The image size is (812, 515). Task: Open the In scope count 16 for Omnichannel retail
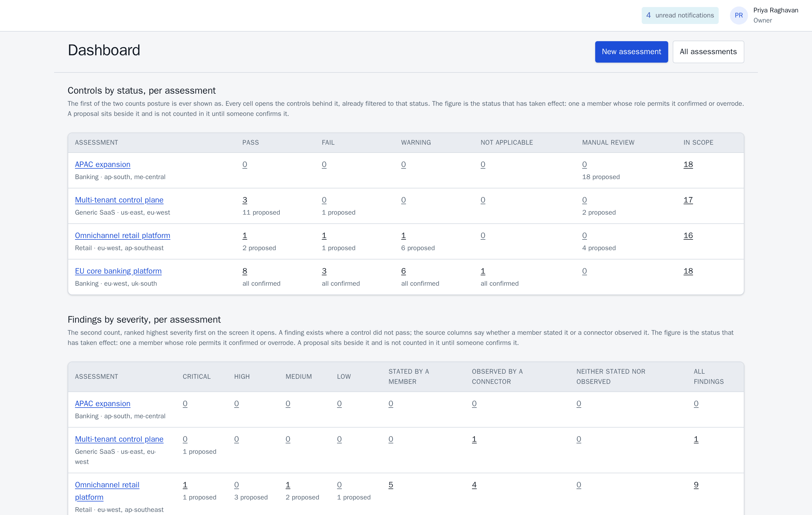point(688,236)
